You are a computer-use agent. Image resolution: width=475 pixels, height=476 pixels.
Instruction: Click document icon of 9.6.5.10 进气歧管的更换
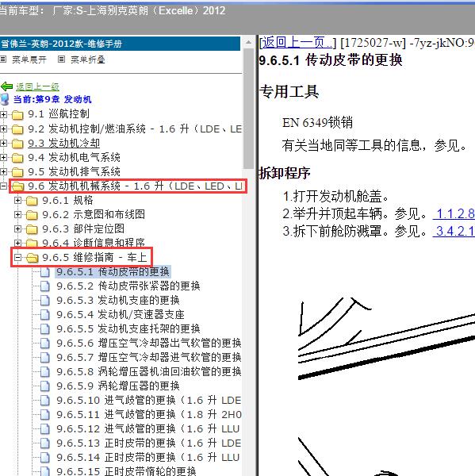[45, 401]
